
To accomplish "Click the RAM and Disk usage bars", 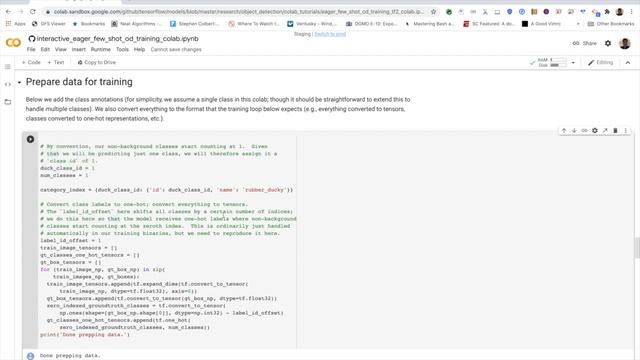I will (553, 63).
